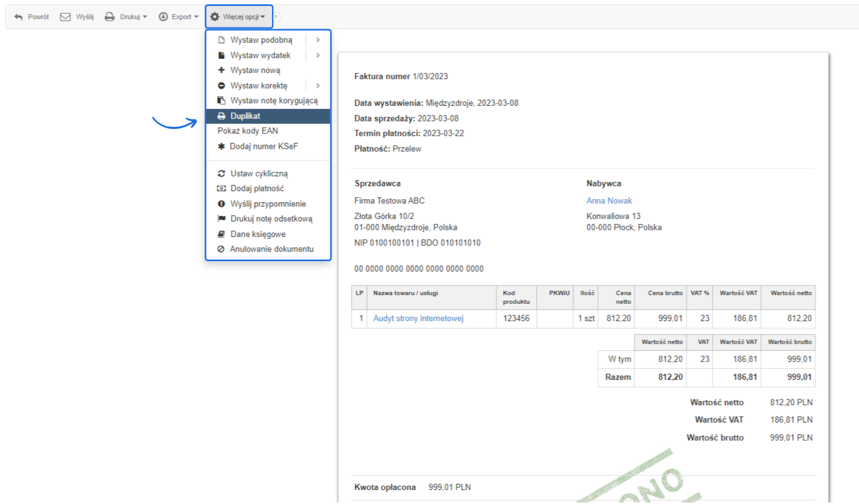
Task: Expand the Wystaw podobną submenu arrow
Action: [318, 40]
